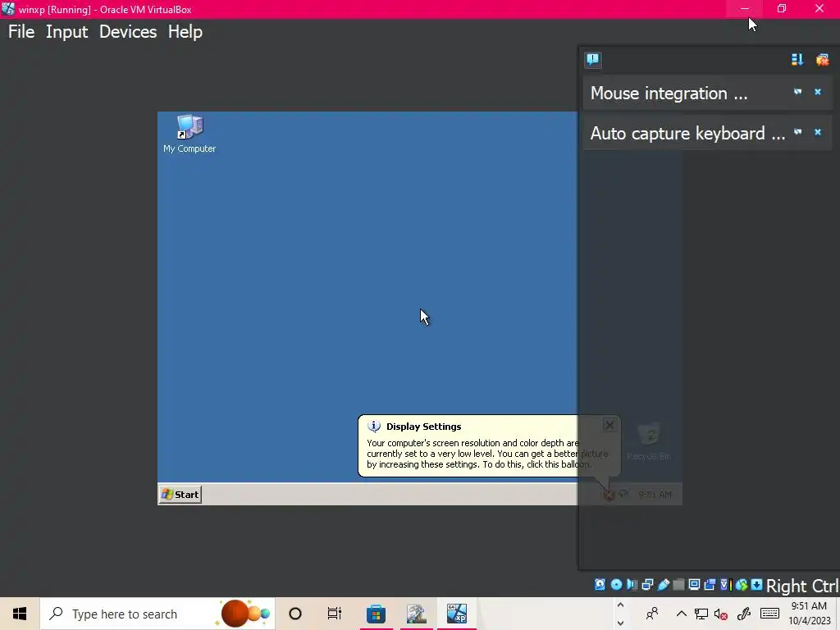Click the hard disk activity status icon

point(600,584)
